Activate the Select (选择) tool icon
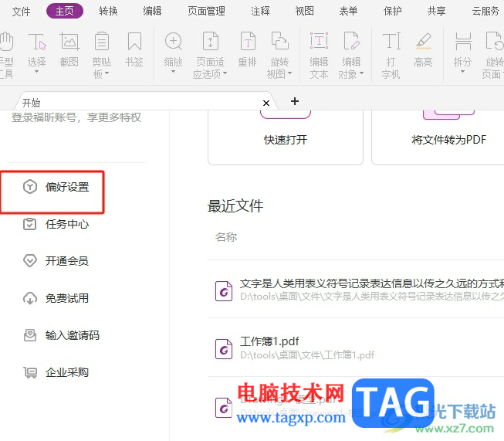Viewport: 504px width, 441px height. click(37, 41)
